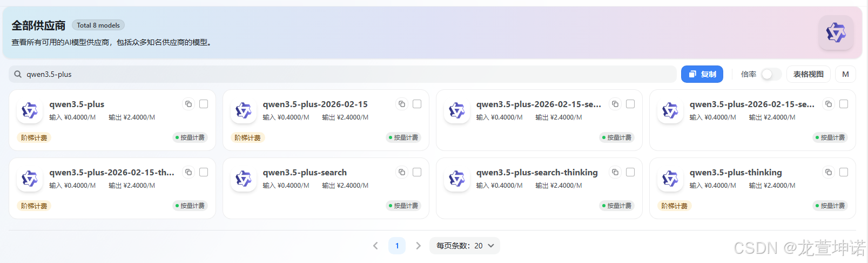Open the qwen3.5-plus-search-thinking model title
The height and width of the screenshot is (263, 868).
537,172
